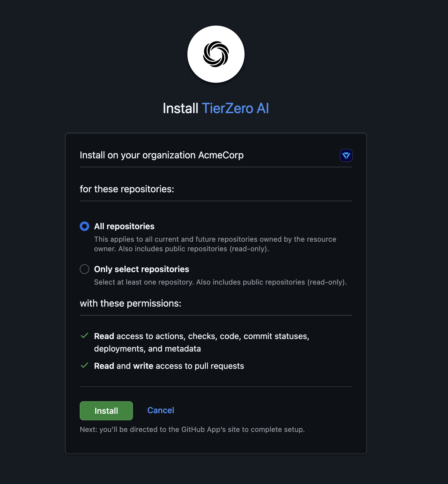Click the green checkmark beside Read access permissions
Screen dimensions: 448x484
84,336
